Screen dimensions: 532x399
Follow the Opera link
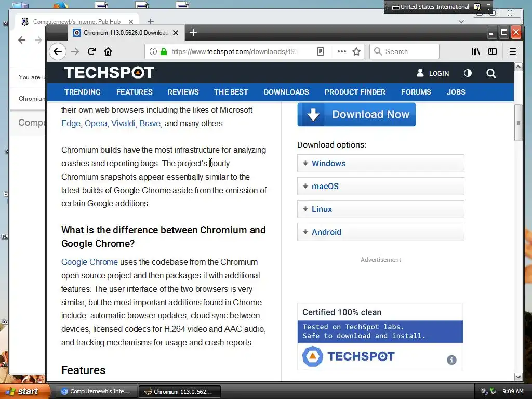[96, 124]
